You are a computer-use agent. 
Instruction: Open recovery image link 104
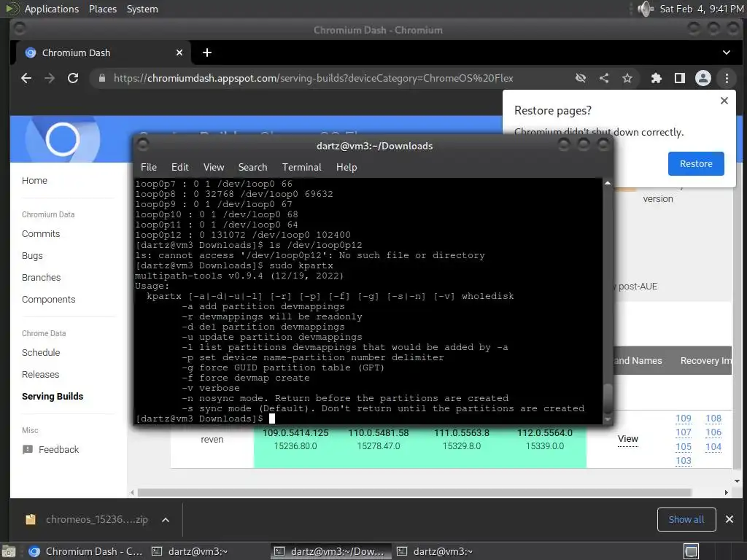click(713, 447)
